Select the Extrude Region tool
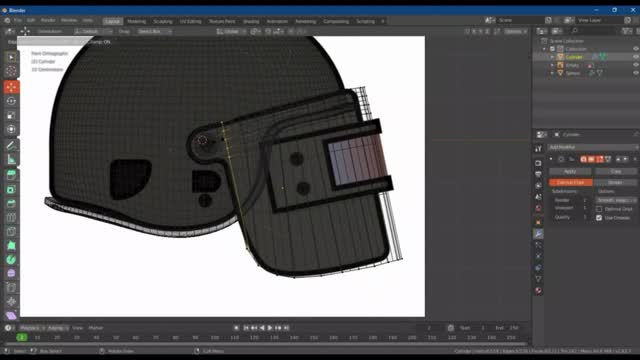 pos(11,175)
